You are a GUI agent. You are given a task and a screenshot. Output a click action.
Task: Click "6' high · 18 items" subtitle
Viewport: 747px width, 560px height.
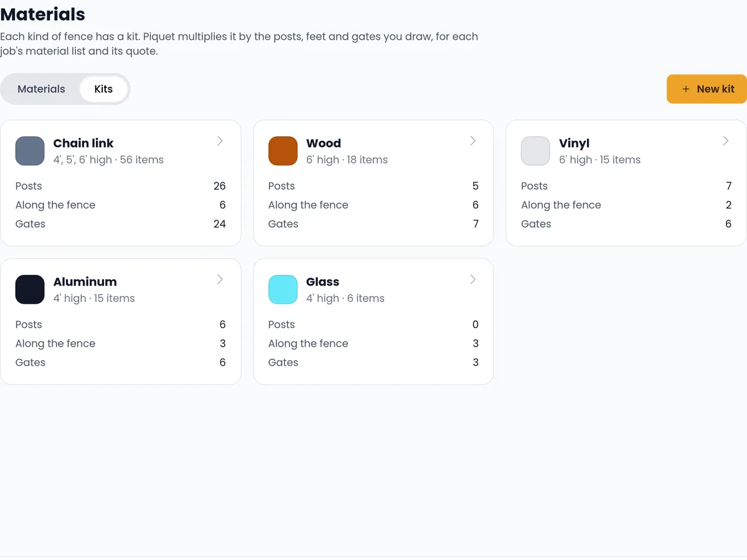(347, 160)
